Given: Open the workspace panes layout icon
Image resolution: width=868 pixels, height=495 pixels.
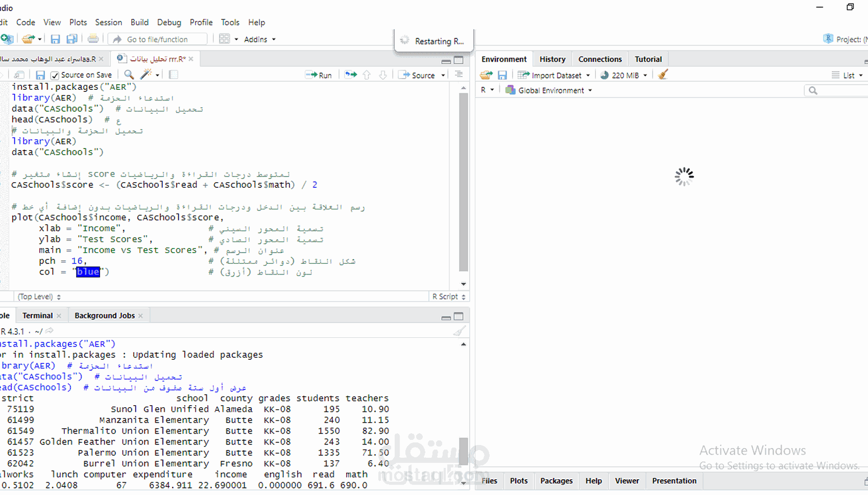Looking at the screenshot, I should 224,39.
